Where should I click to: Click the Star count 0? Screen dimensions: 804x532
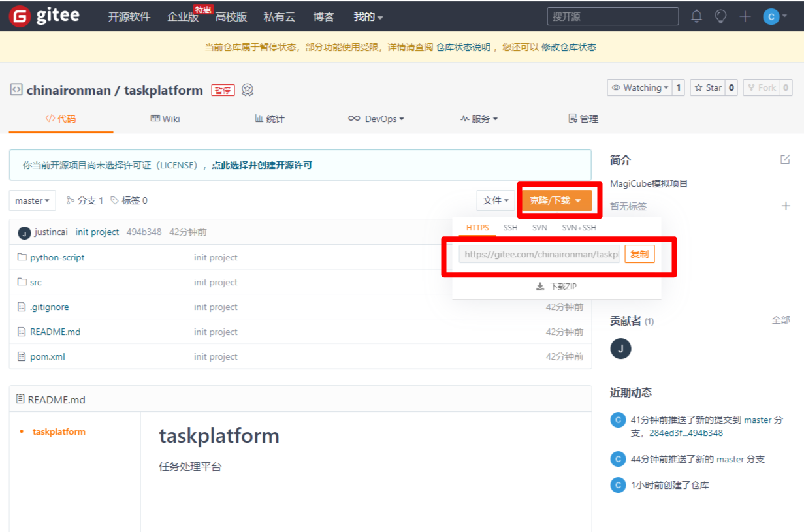[731, 87]
